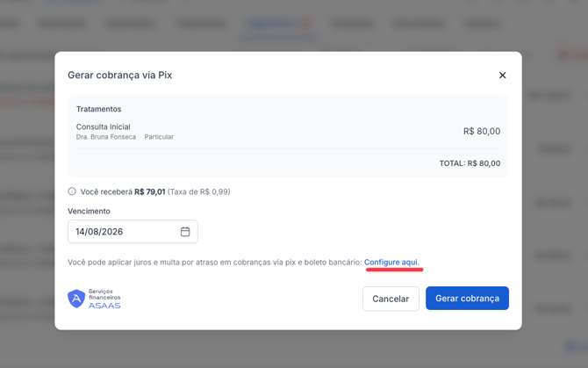Click the Serviços financeiros ASAAS wordmark
This screenshot has height=368, width=588.
tap(104, 299)
